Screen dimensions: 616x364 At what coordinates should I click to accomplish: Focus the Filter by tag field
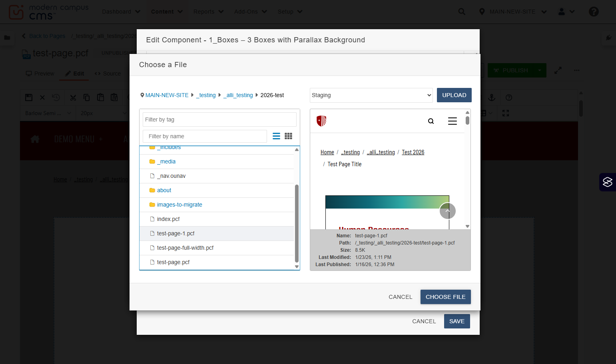click(x=219, y=119)
